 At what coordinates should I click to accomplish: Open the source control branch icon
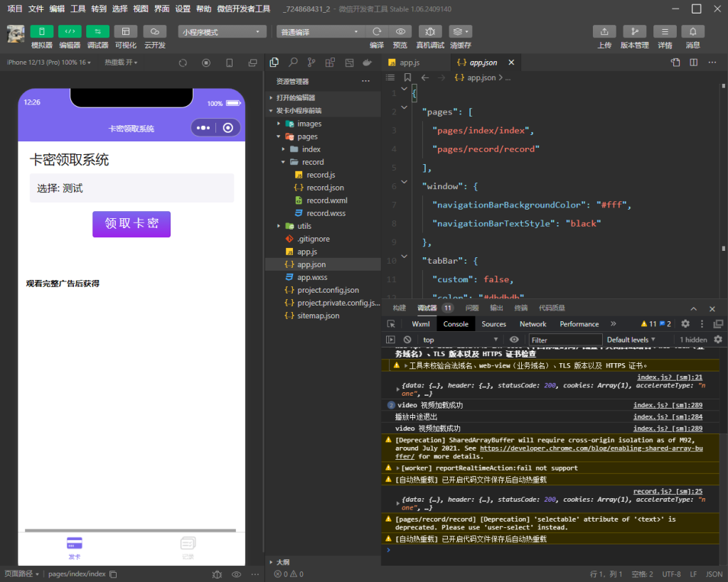click(x=311, y=63)
